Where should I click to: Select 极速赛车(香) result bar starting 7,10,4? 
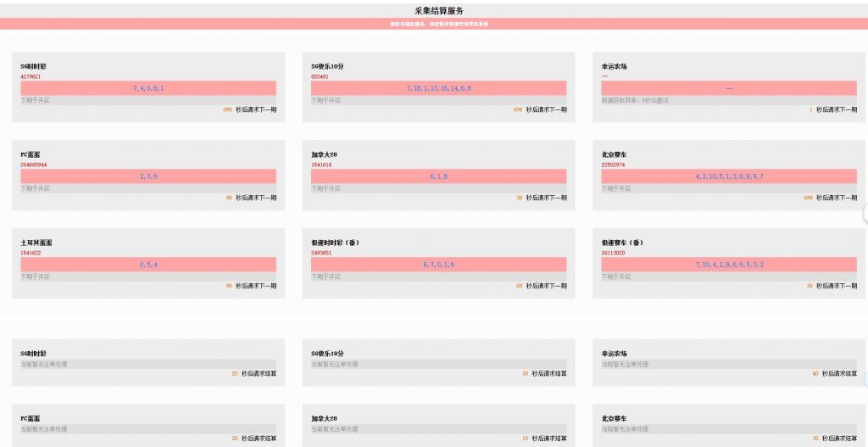click(729, 265)
